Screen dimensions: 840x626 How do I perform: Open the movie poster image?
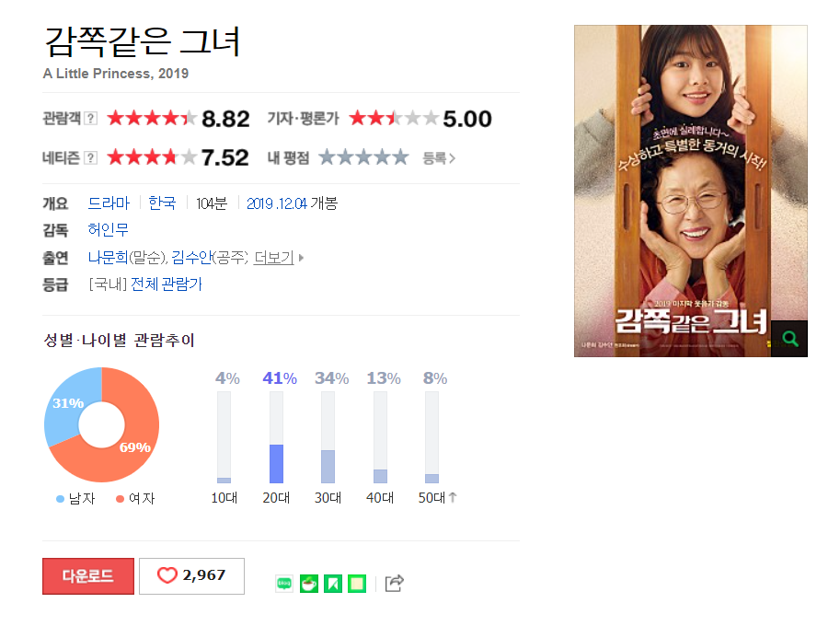pyautogui.click(x=691, y=191)
